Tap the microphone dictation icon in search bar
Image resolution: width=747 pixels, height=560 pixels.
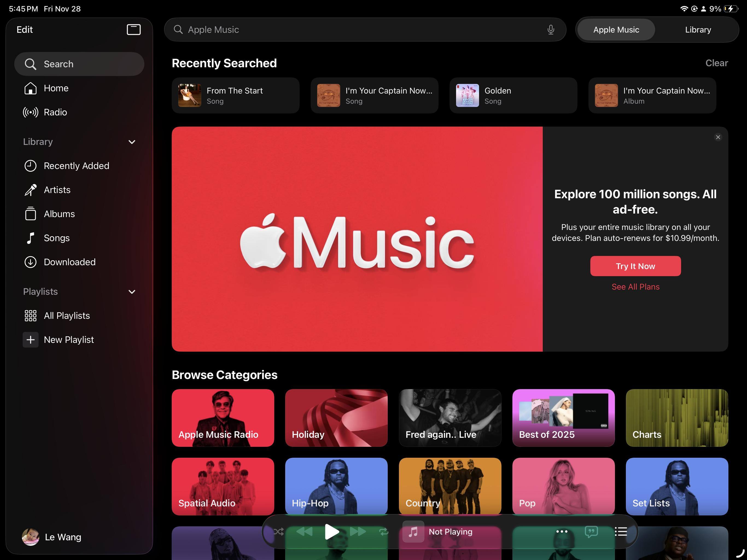coord(550,30)
